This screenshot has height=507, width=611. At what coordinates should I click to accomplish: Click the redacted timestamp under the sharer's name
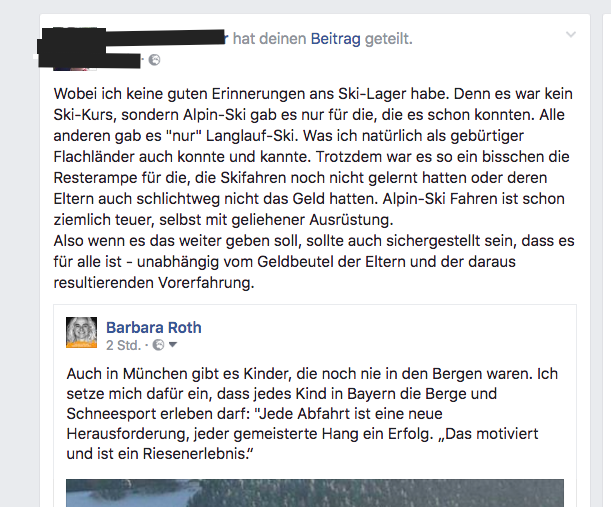[x=122, y=61]
